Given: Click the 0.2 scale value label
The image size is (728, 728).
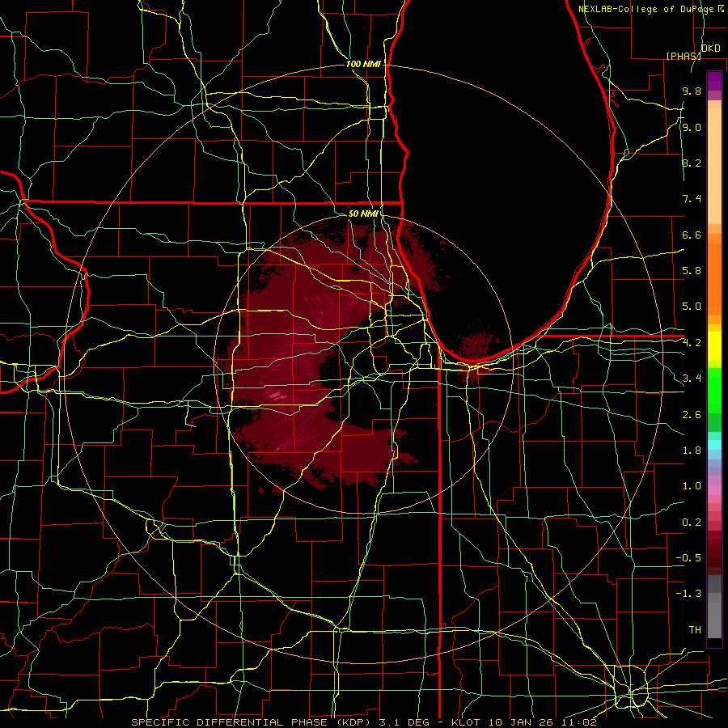Looking at the screenshot, I should click(692, 523).
